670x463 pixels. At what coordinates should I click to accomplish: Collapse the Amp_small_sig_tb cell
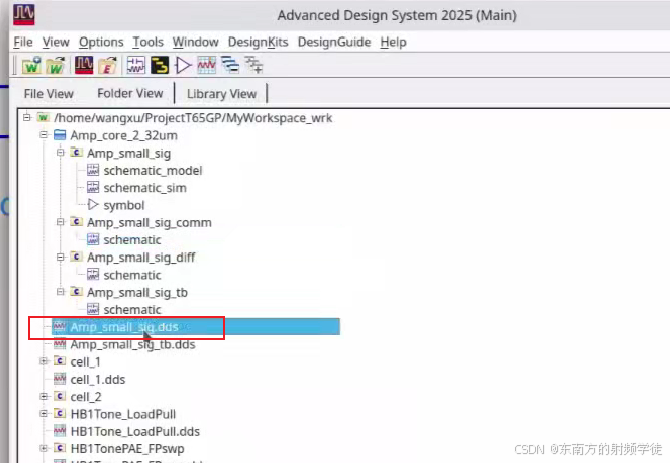pos(61,292)
